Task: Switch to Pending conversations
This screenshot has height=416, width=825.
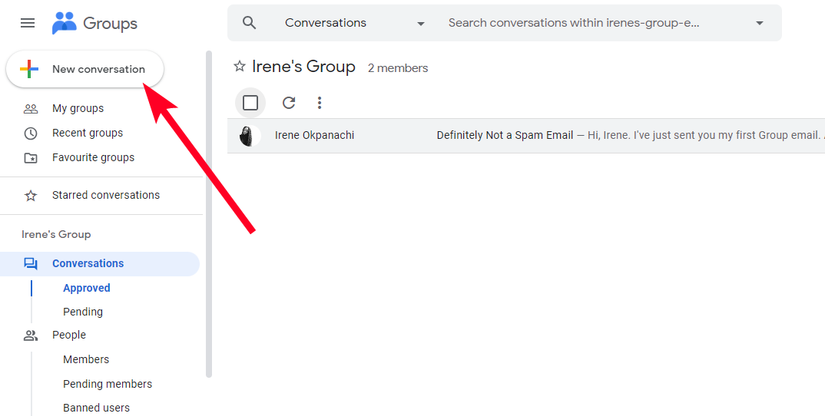Action: coord(83,312)
